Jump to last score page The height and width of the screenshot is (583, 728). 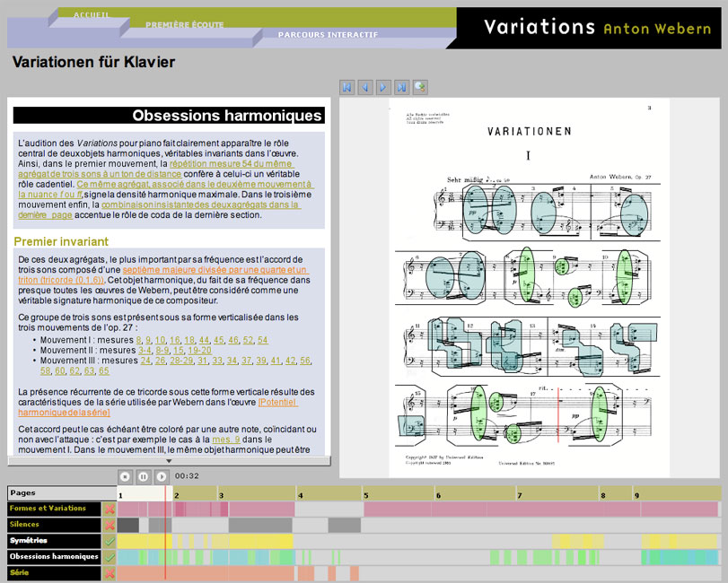click(x=401, y=87)
